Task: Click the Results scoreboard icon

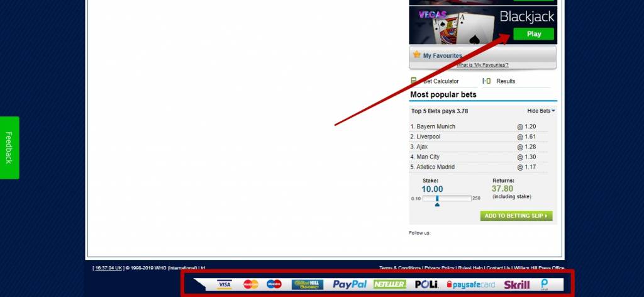Action: coord(487,81)
